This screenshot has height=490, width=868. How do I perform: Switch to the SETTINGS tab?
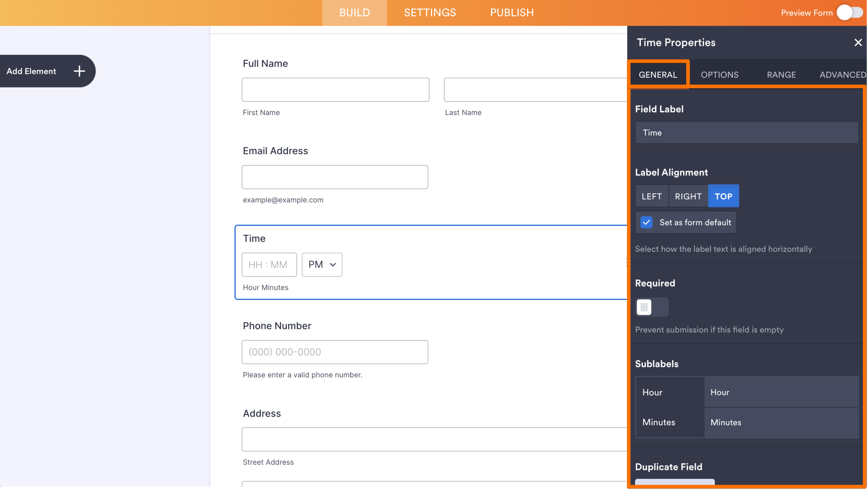click(429, 13)
